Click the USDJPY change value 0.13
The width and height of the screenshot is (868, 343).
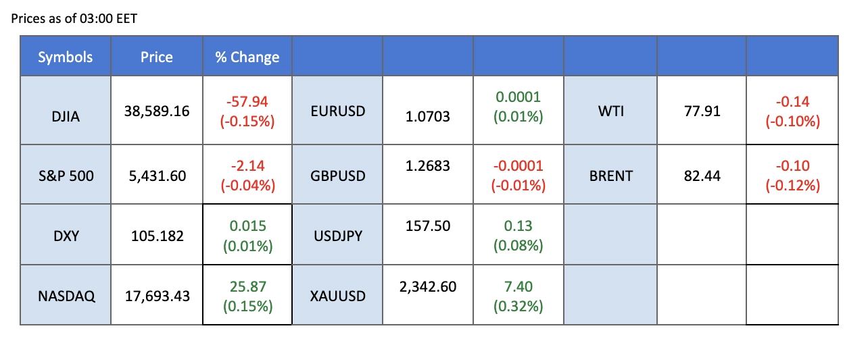pyautogui.click(x=518, y=228)
